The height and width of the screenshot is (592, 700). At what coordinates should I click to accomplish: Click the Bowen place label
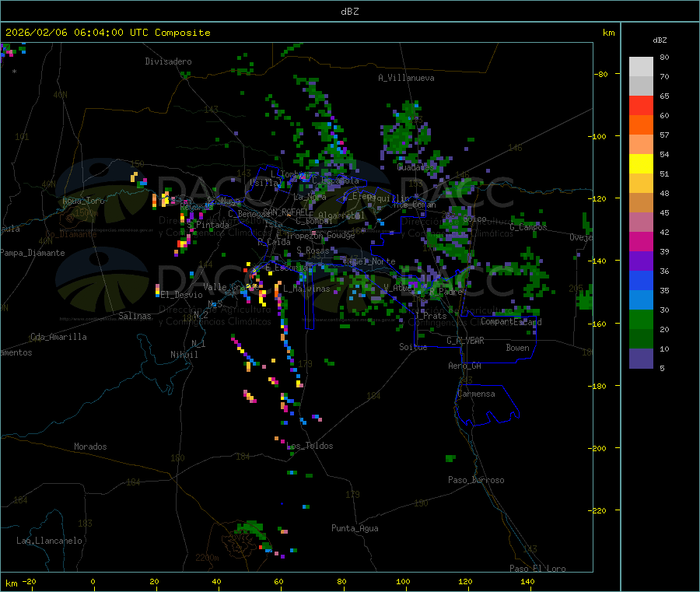[x=518, y=348]
